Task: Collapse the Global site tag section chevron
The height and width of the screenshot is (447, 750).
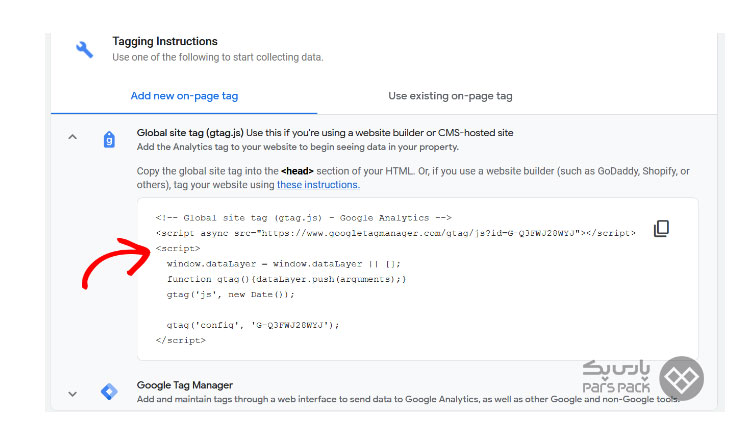Action: (72, 137)
